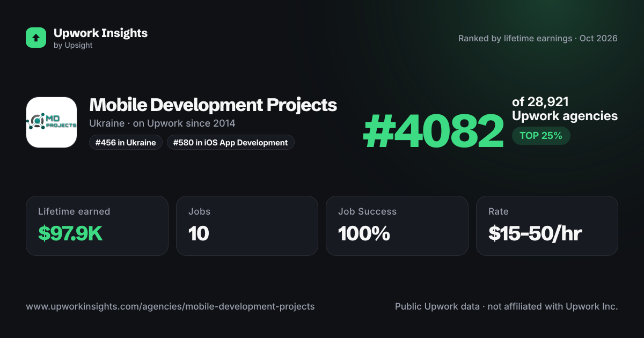
Task: Click the Lifetime earned label
Action: 74,211
